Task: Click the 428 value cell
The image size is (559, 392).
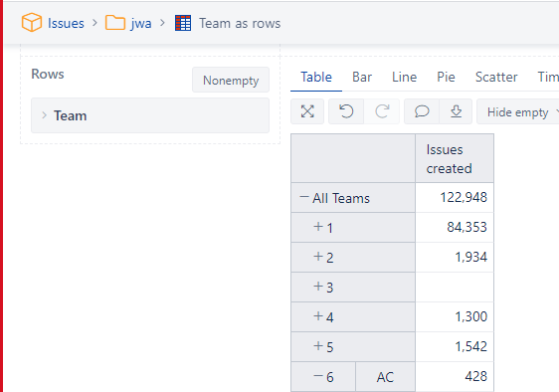Action: coord(455,377)
